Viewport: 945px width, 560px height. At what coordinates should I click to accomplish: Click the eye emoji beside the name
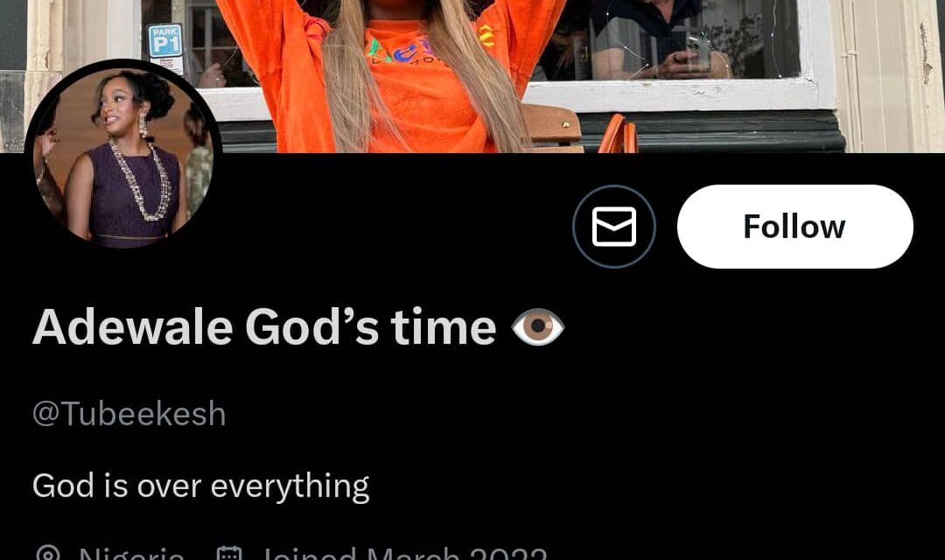point(537,327)
